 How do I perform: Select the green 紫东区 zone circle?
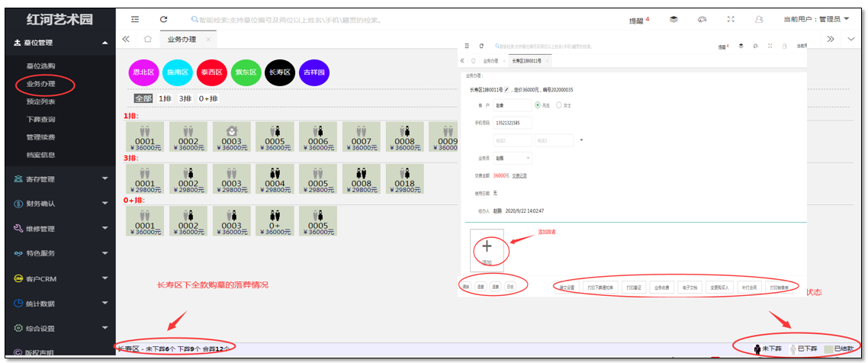pos(246,72)
